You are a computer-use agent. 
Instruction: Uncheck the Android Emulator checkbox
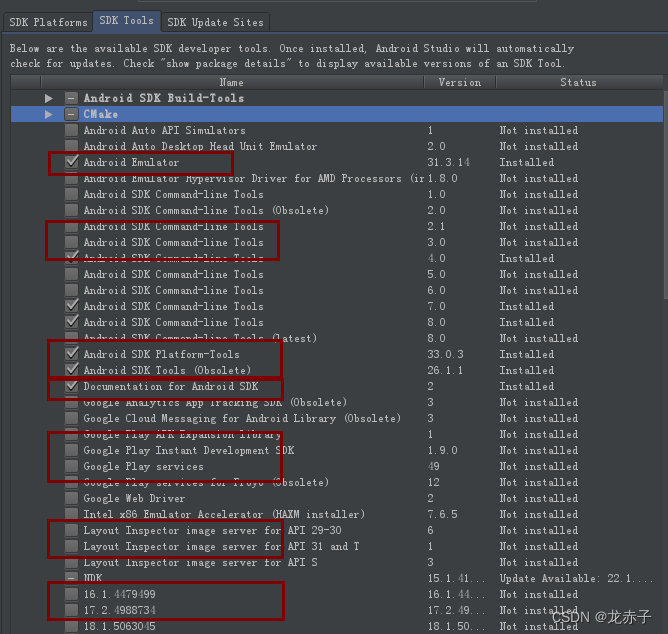[x=72, y=162]
